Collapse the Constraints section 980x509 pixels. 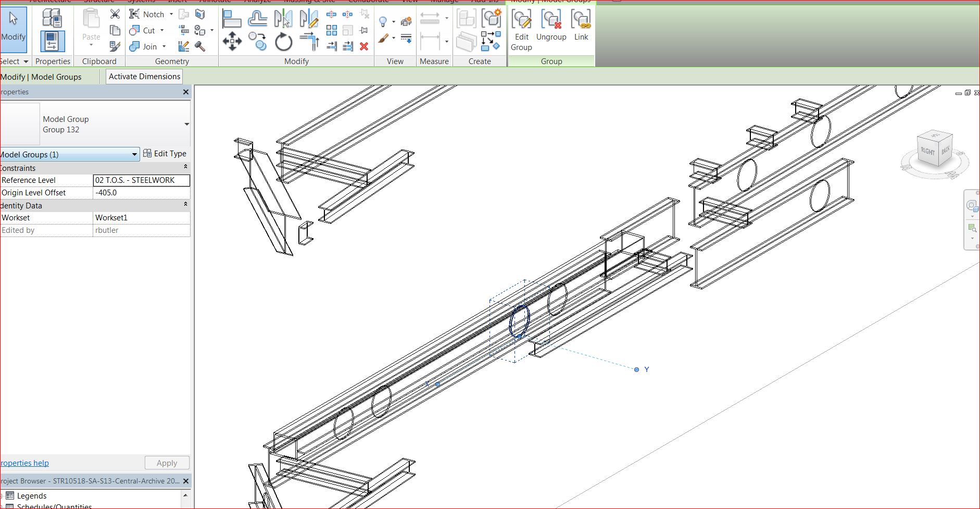[x=185, y=167]
